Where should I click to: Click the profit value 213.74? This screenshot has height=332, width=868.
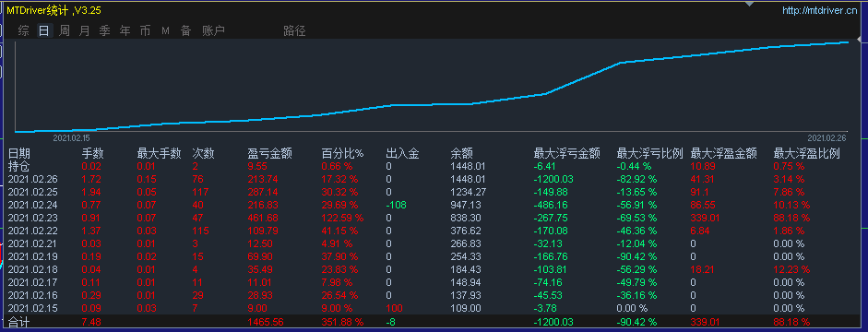262,179
